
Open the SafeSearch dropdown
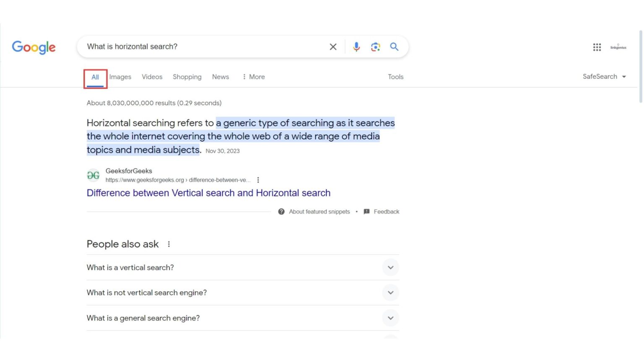click(604, 76)
